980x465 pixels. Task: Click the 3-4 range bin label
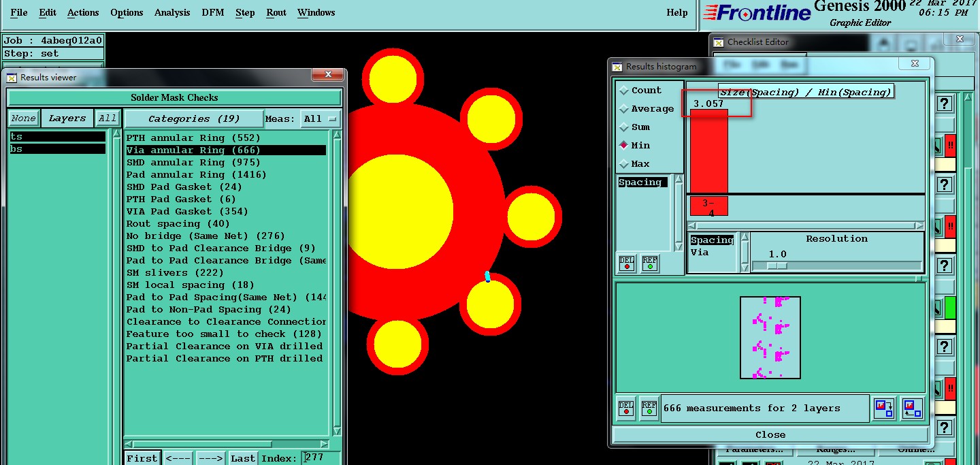click(708, 208)
